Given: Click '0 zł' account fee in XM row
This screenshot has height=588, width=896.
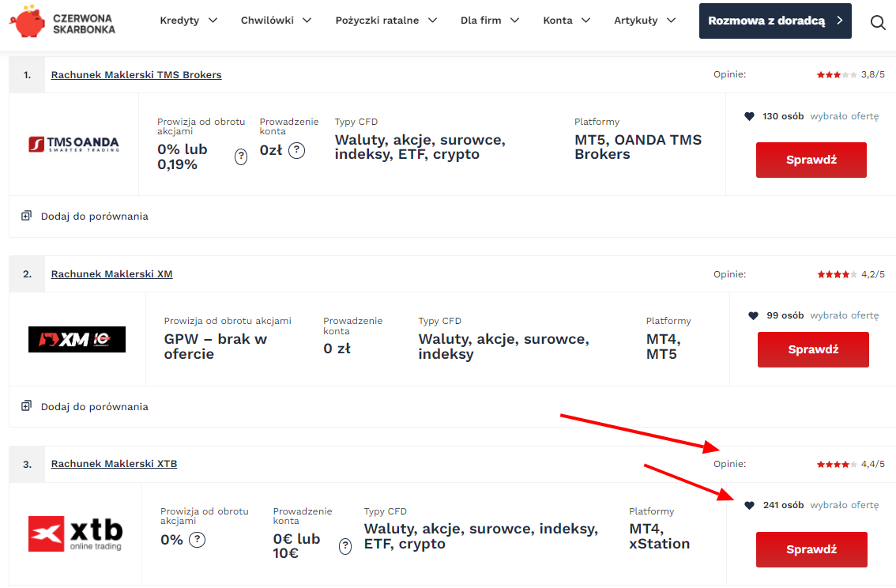Looking at the screenshot, I should [x=337, y=349].
